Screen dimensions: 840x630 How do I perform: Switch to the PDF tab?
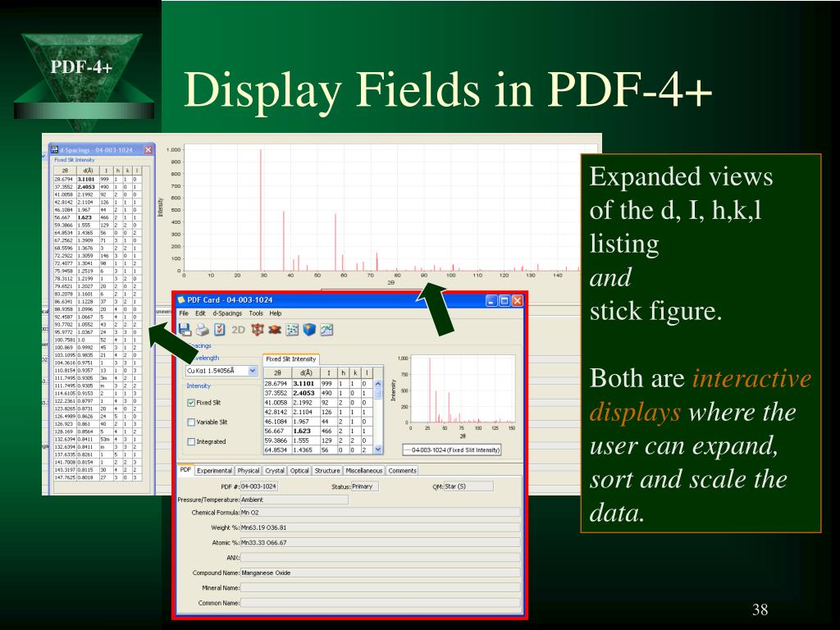pyautogui.click(x=185, y=470)
